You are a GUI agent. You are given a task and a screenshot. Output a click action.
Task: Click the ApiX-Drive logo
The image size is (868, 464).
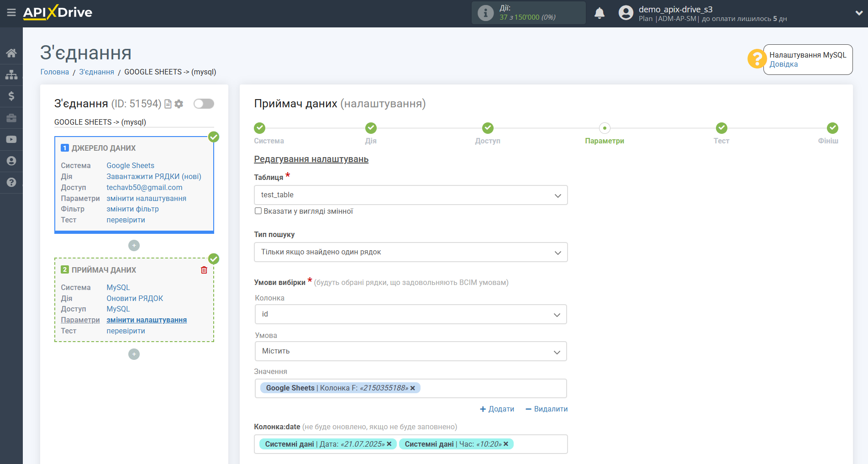coord(58,12)
